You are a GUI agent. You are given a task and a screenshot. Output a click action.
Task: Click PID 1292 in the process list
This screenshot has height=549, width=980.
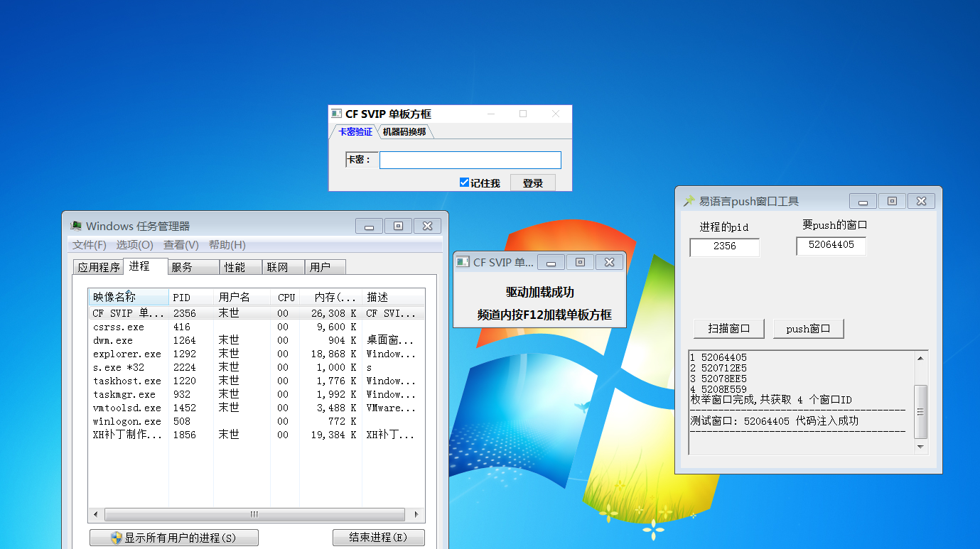pyautogui.click(x=185, y=354)
